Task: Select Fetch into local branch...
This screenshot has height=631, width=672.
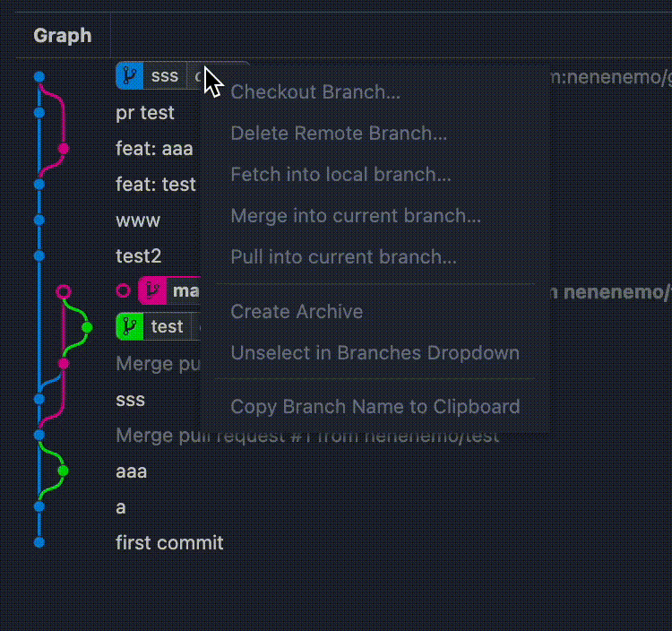Action: pyautogui.click(x=340, y=174)
